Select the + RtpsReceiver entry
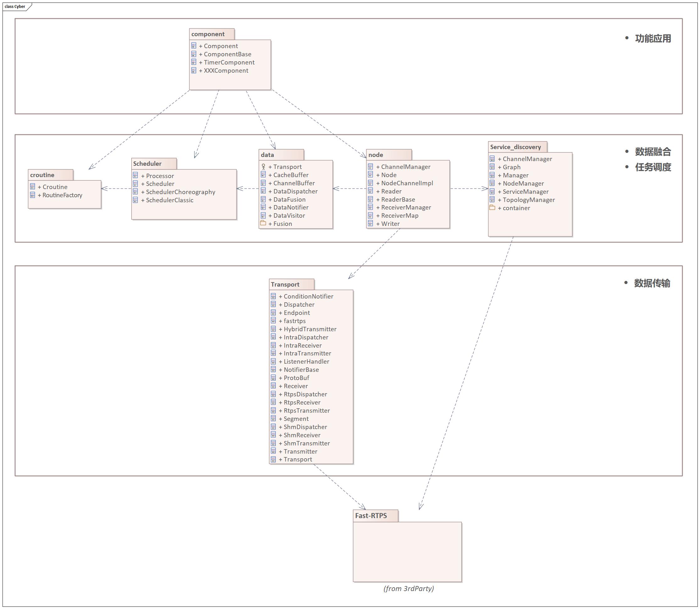Viewport: 700px width, 609px height. pyautogui.click(x=299, y=402)
